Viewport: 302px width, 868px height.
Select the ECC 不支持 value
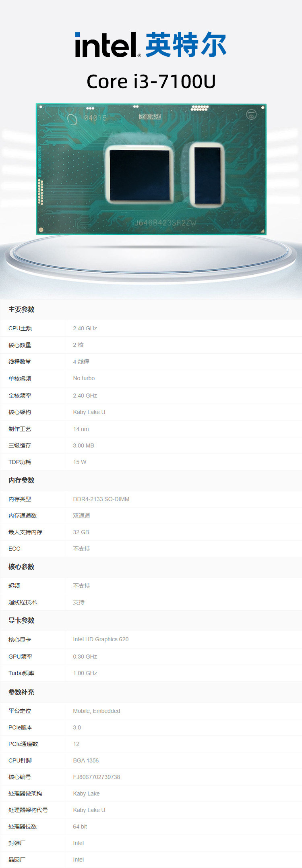point(81,549)
